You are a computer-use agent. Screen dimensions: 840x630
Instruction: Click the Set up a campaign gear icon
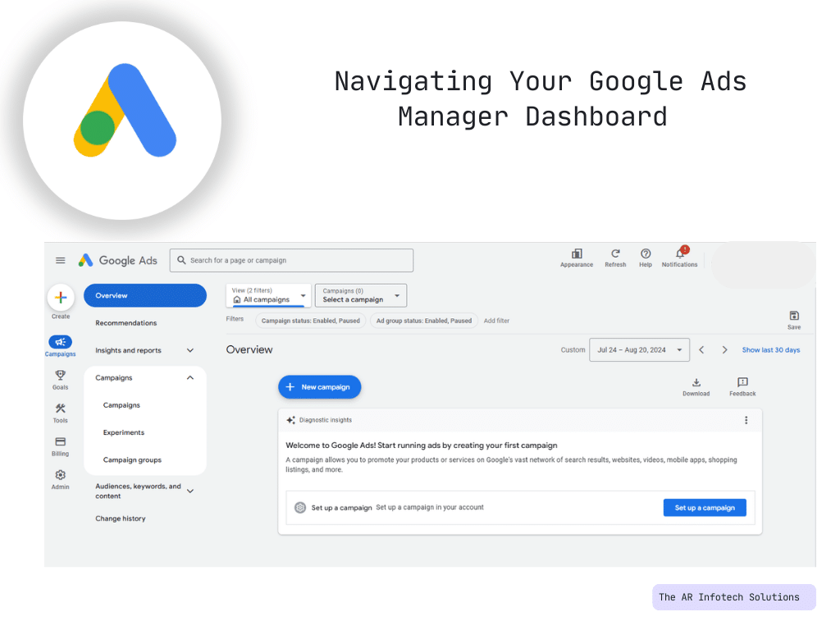(x=300, y=507)
